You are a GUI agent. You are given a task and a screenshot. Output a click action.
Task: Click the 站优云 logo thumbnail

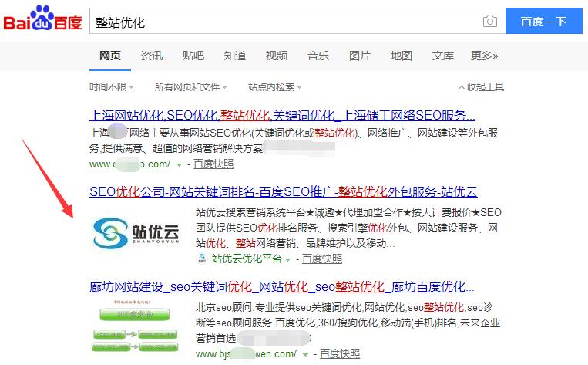tap(136, 233)
